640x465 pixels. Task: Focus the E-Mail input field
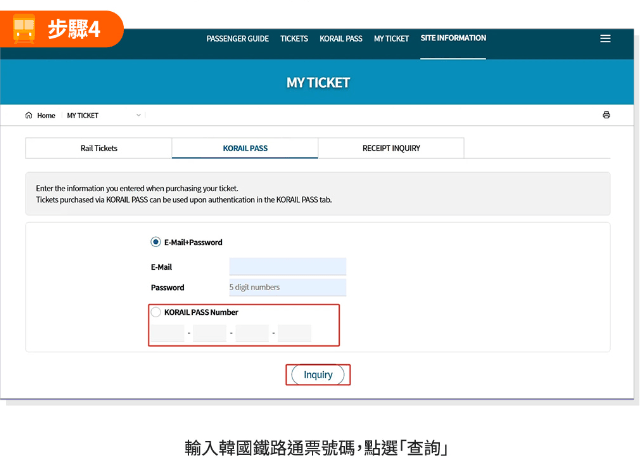pyautogui.click(x=288, y=267)
